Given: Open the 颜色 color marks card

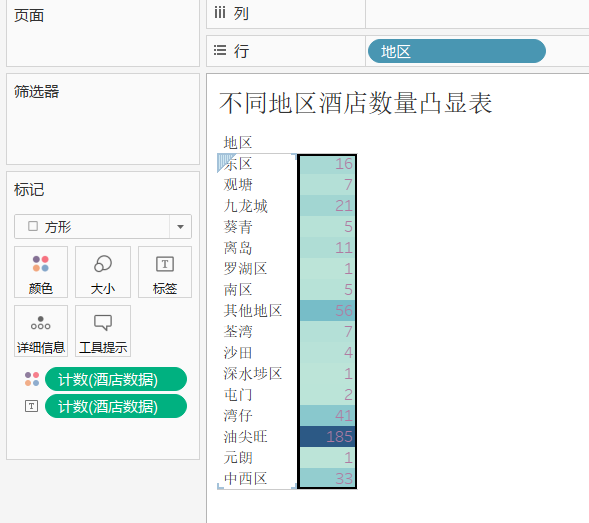Looking at the screenshot, I should click(41, 272).
